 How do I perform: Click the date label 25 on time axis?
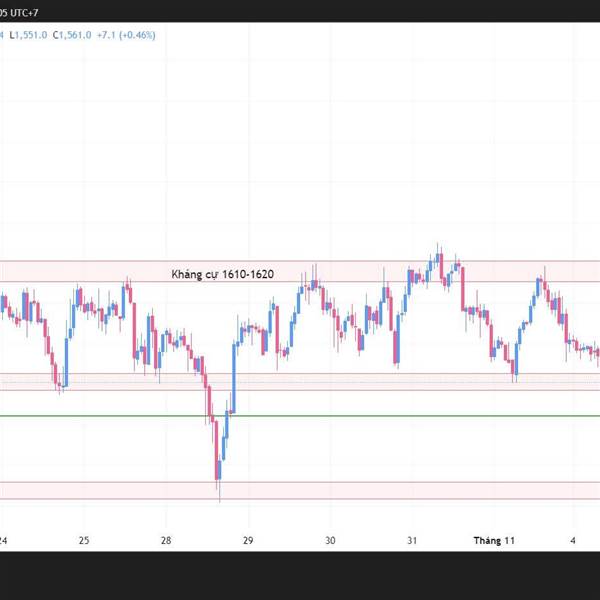click(84, 540)
